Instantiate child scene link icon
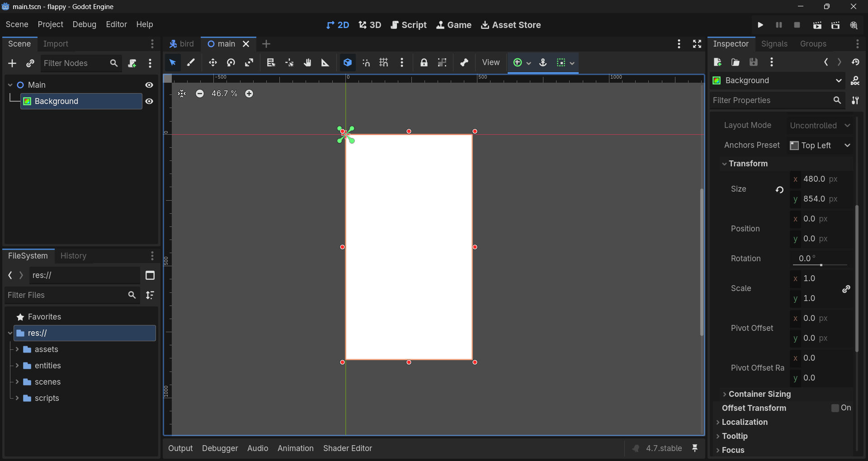This screenshot has height=461, width=868. click(x=30, y=63)
